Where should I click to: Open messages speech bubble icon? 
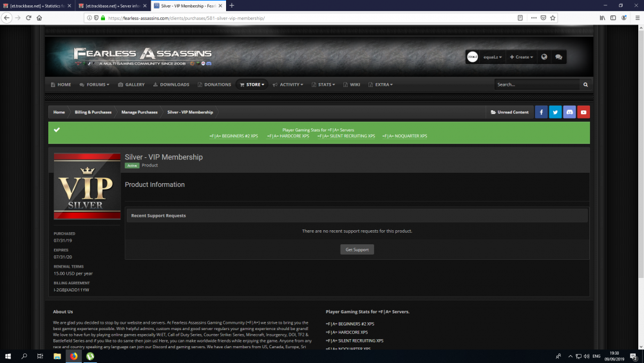click(x=558, y=57)
